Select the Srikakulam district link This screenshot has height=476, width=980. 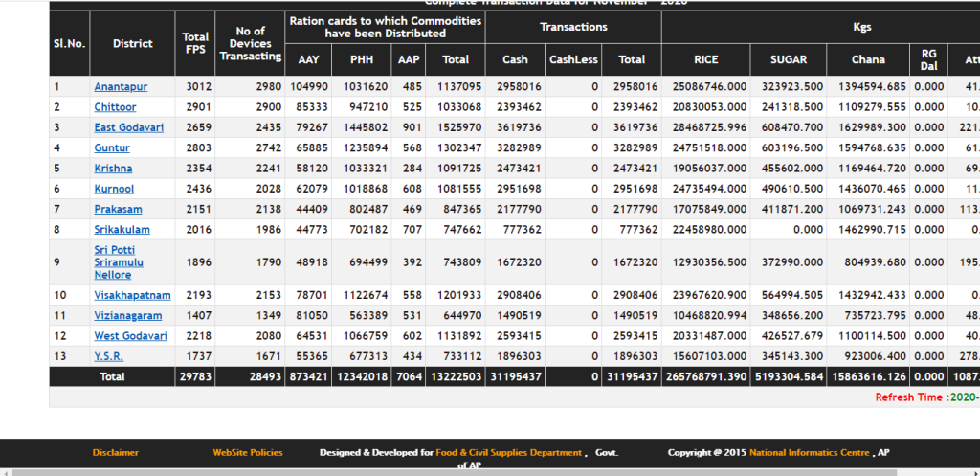coord(122,230)
